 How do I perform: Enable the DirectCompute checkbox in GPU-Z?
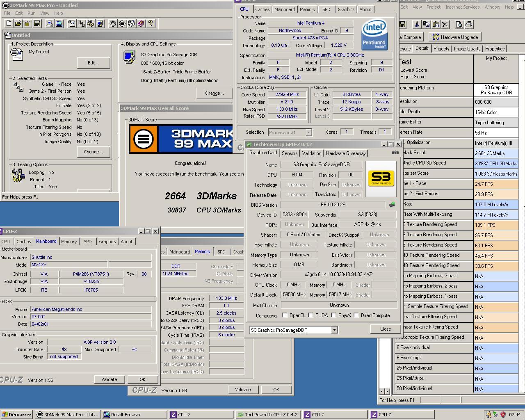[x=356, y=315]
